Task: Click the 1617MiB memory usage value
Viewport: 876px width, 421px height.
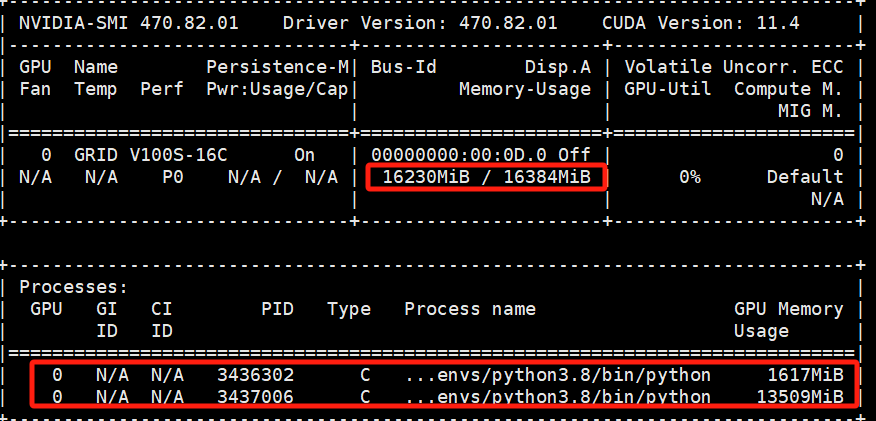Action: (x=804, y=375)
